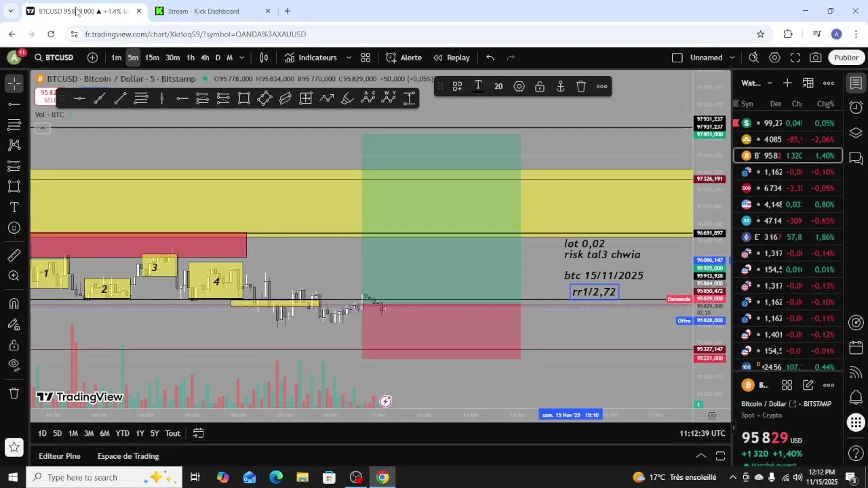Screen dimensions: 868x488
Task: Open more options in drawing toolbar
Action: tap(602, 86)
